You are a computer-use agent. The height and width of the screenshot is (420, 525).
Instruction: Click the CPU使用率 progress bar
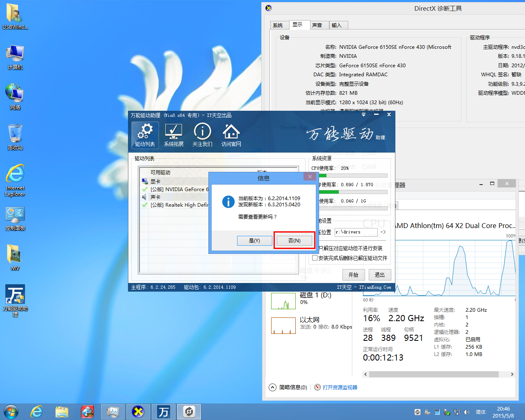pyautogui.click(x=353, y=176)
